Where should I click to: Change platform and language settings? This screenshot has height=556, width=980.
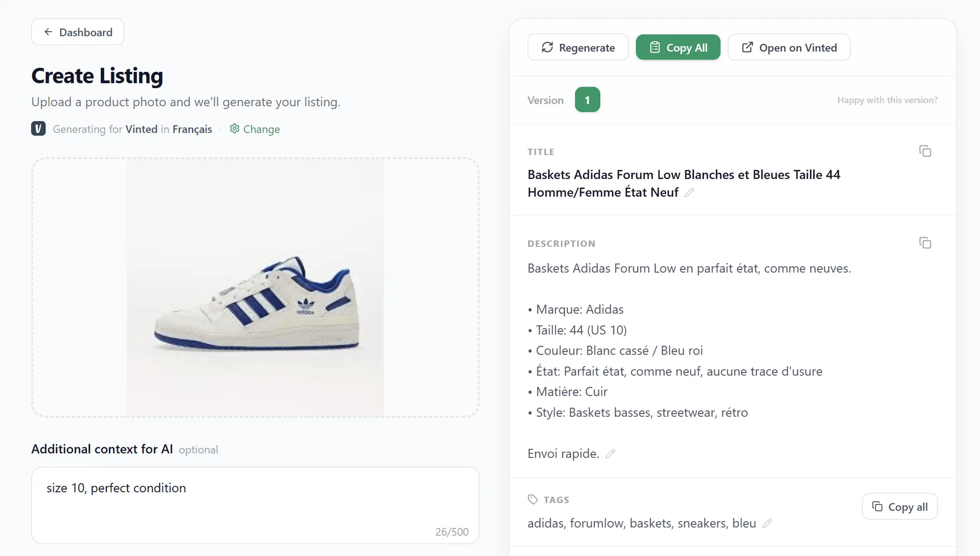255,129
